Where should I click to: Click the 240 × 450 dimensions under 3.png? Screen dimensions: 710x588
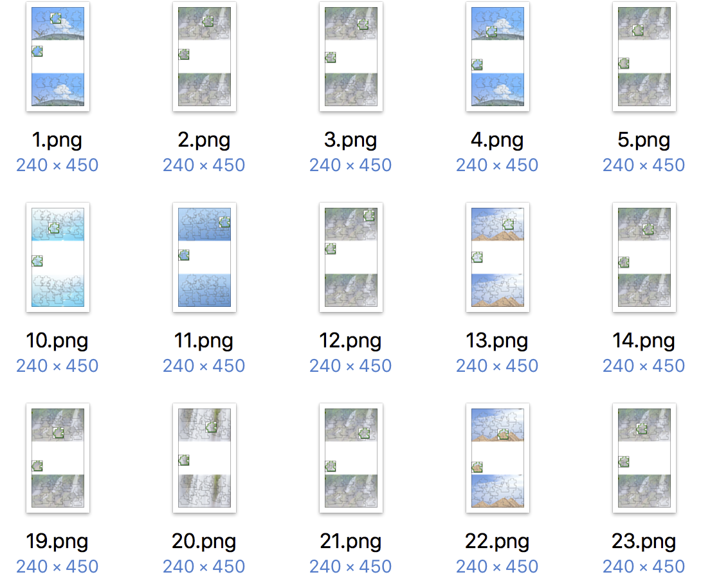(x=350, y=165)
